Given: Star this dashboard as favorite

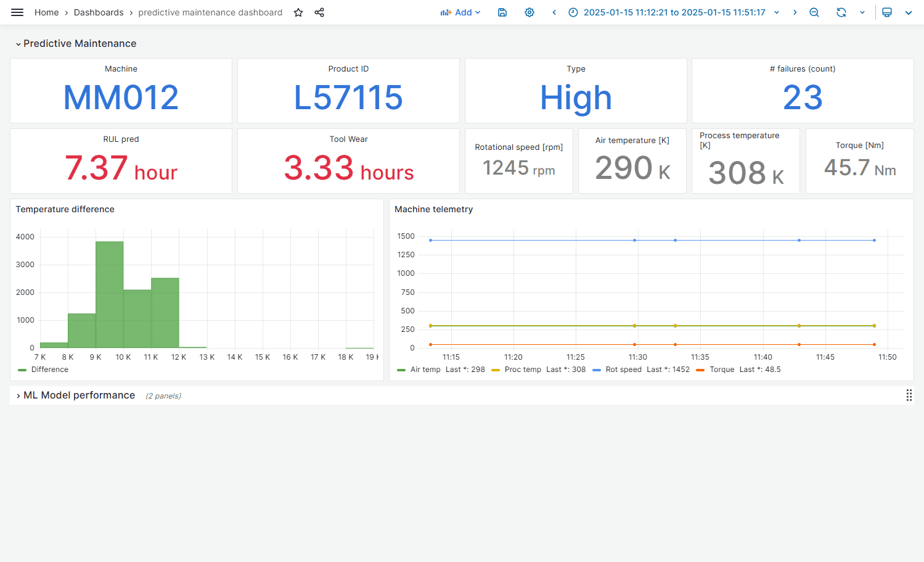Looking at the screenshot, I should [298, 12].
